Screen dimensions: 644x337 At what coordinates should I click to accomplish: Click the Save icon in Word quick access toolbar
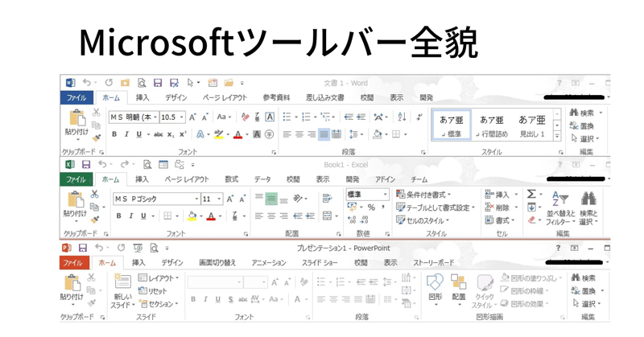pos(158,83)
